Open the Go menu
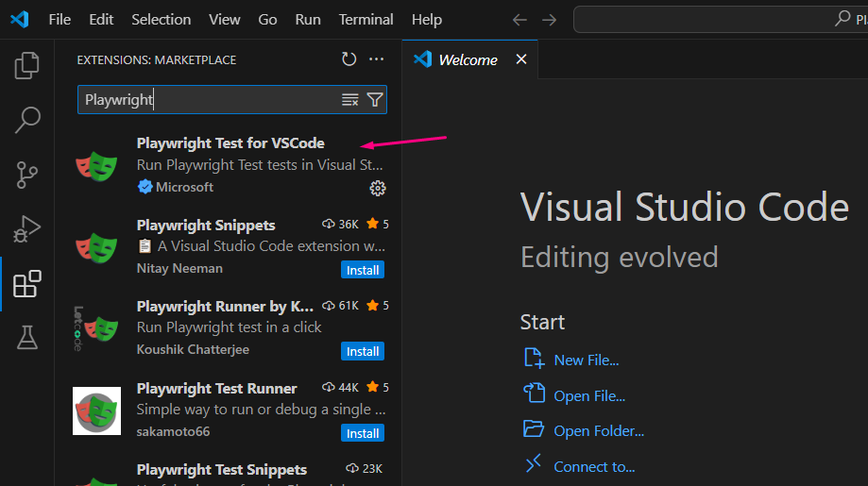 [x=267, y=20]
